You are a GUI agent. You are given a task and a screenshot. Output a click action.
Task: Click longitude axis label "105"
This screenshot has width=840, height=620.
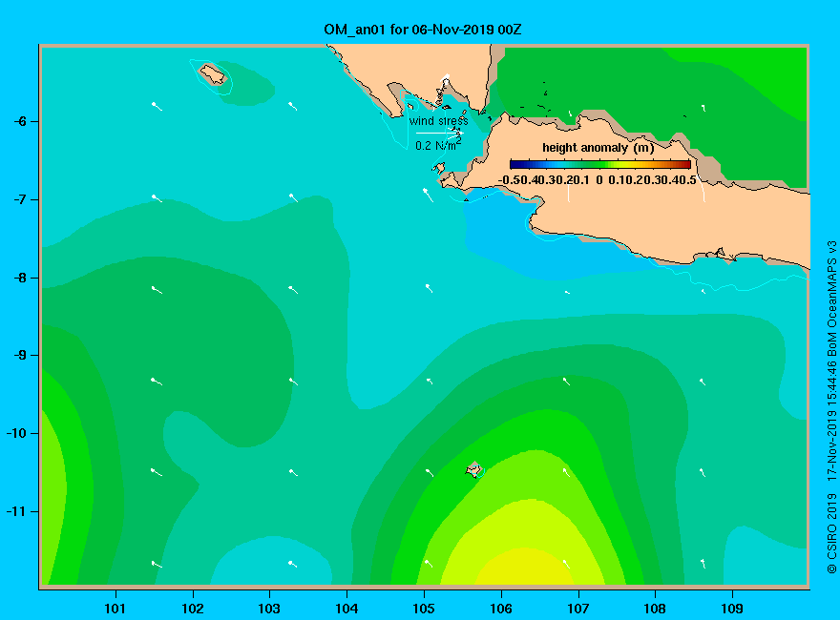coord(424,609)
